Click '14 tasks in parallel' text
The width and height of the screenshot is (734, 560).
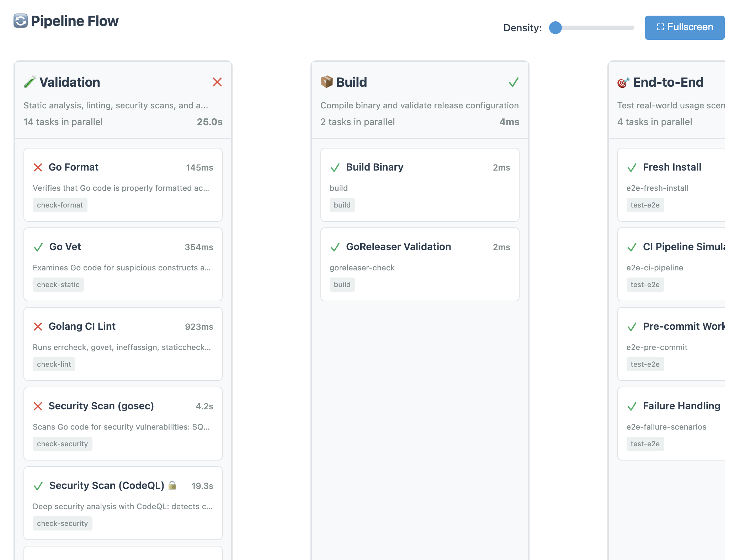63,122
